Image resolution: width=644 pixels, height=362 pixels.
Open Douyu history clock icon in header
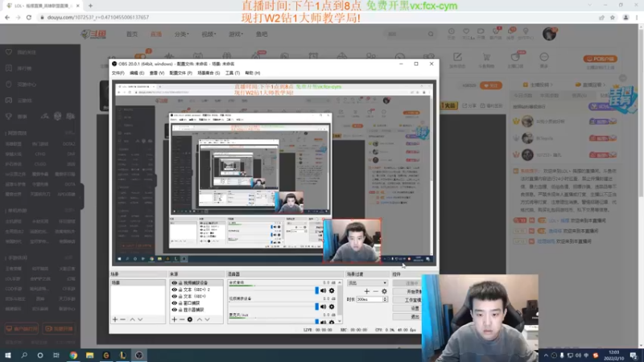coord(452,31)
